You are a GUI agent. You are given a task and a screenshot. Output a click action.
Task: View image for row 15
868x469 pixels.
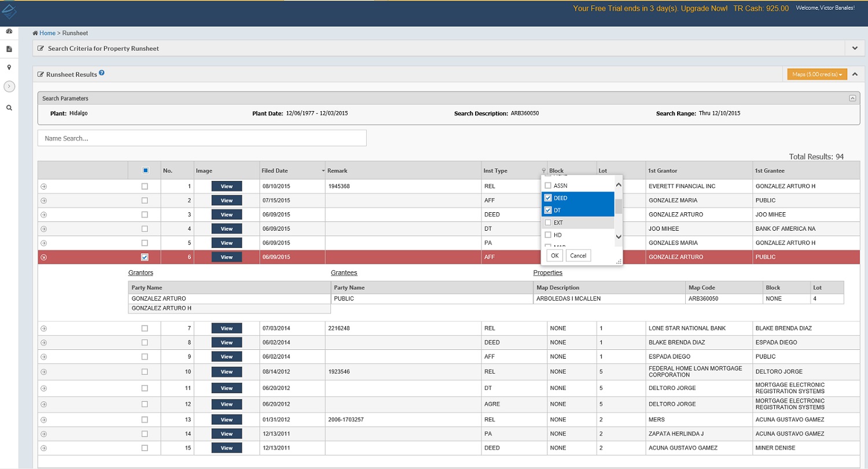pos(227,448)
